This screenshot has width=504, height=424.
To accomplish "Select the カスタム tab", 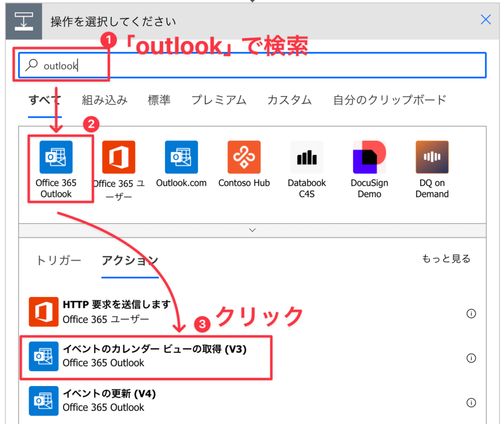I will click(289, 100).
